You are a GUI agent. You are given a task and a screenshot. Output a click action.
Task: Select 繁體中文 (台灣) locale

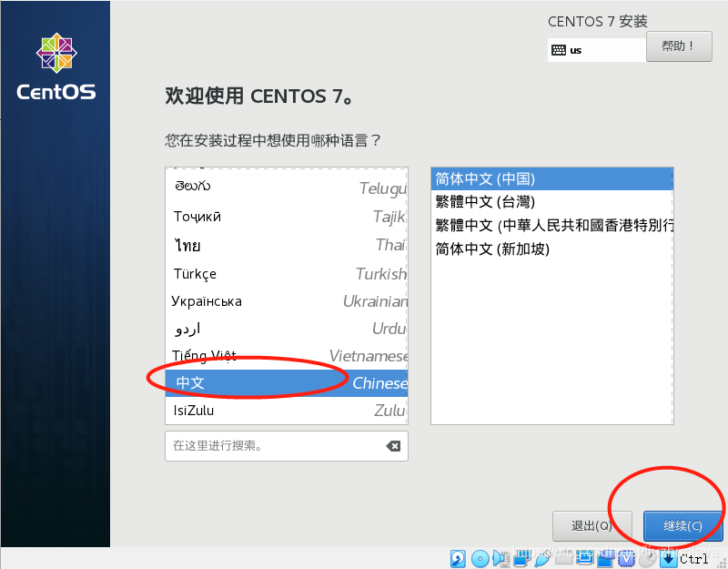pos(552,202)
